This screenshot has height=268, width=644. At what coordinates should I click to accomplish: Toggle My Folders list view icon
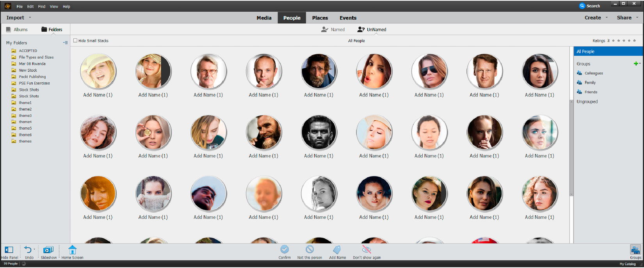(65, 43)
